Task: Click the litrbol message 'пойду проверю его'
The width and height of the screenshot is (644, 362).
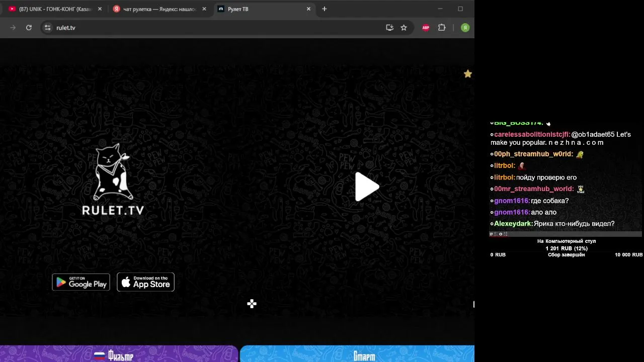Action: coord(546,177)
